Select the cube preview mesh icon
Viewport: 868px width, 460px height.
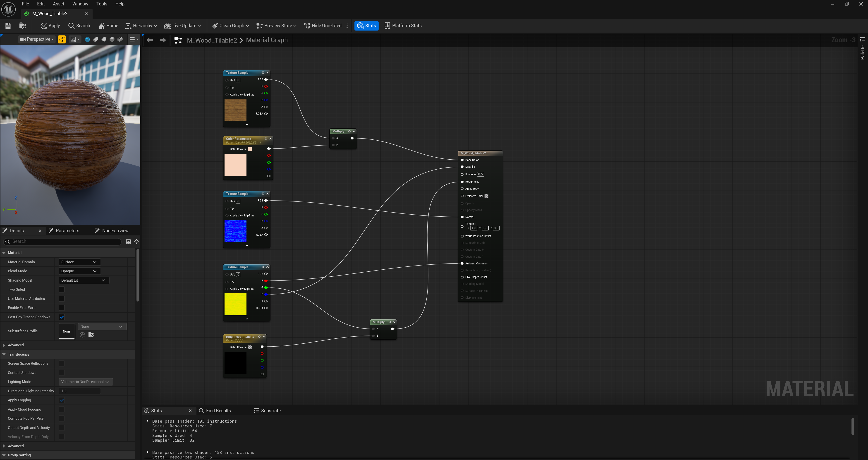coord(112,39)
